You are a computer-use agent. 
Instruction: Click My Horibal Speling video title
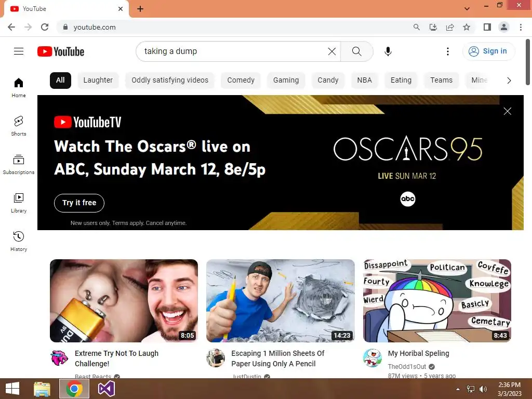pos(418,353)
